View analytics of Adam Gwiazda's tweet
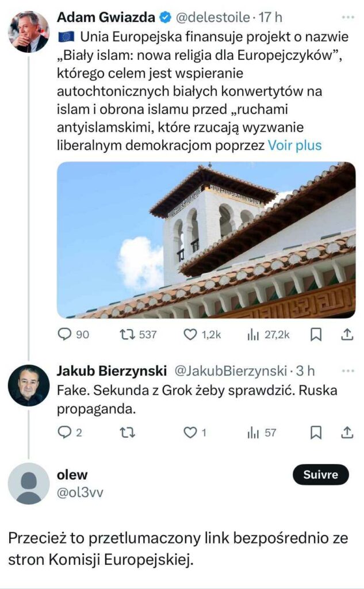This screenshot has height=589, width=364. [x=253, y=334]
